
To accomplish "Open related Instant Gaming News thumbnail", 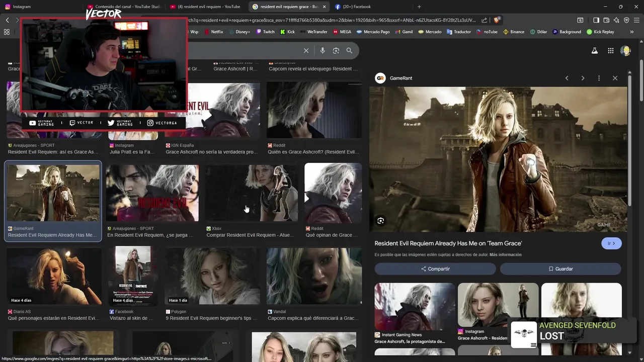I will 415,307.
